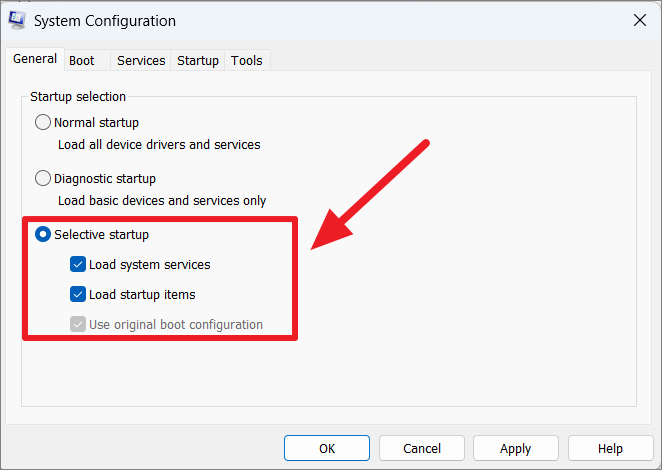The width and height of the screenshot is (662, 470).
Task: Confirm changes with the OK button
Action: point(327,448)
